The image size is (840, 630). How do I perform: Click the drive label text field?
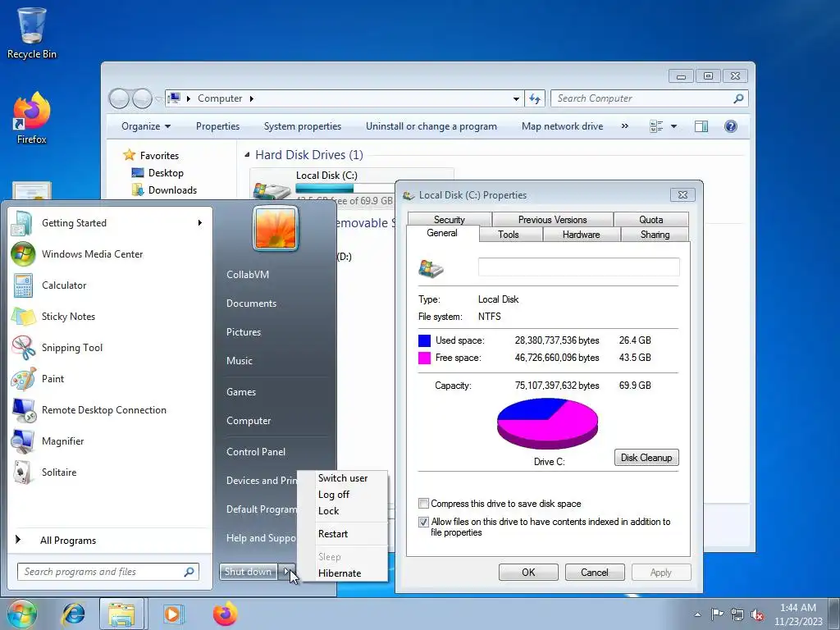coord(578,267)
